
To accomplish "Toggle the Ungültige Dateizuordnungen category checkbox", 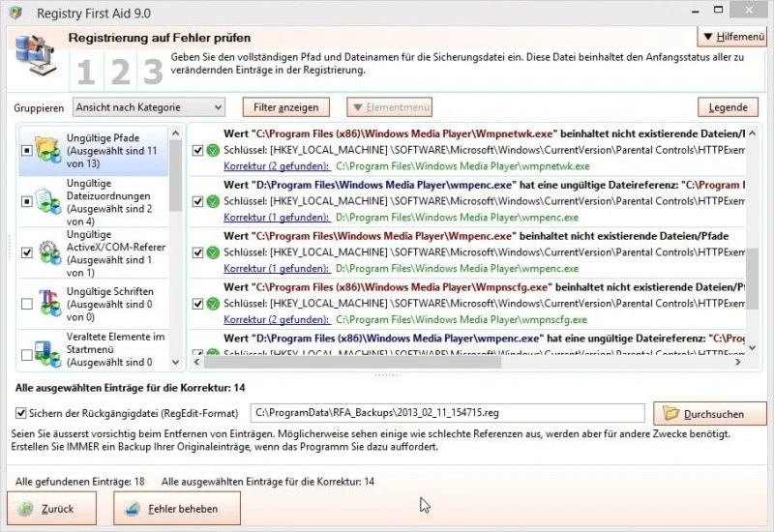I will (27, 201).
